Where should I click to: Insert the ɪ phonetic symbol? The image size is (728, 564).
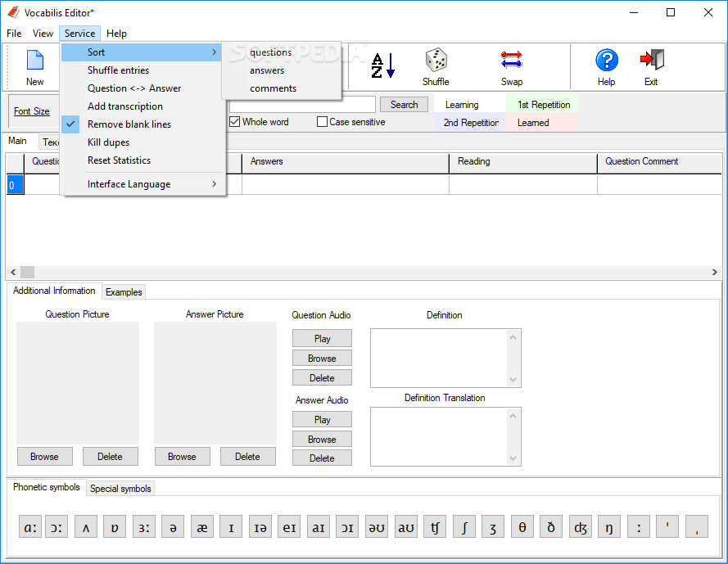[231, 526]
